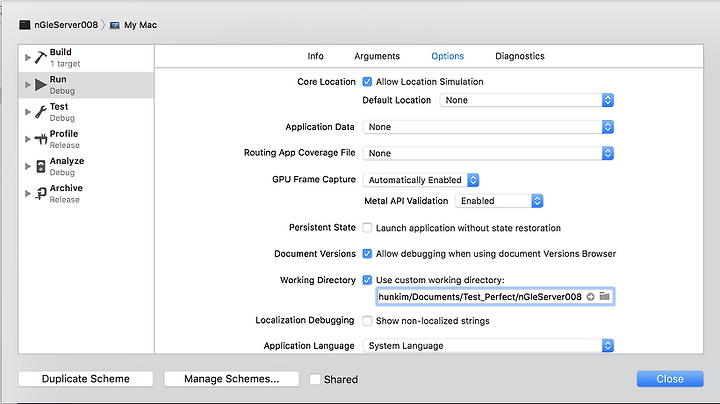720x404 pixels.
Task: Select the Test action row
Action: [x=86, y=112]
